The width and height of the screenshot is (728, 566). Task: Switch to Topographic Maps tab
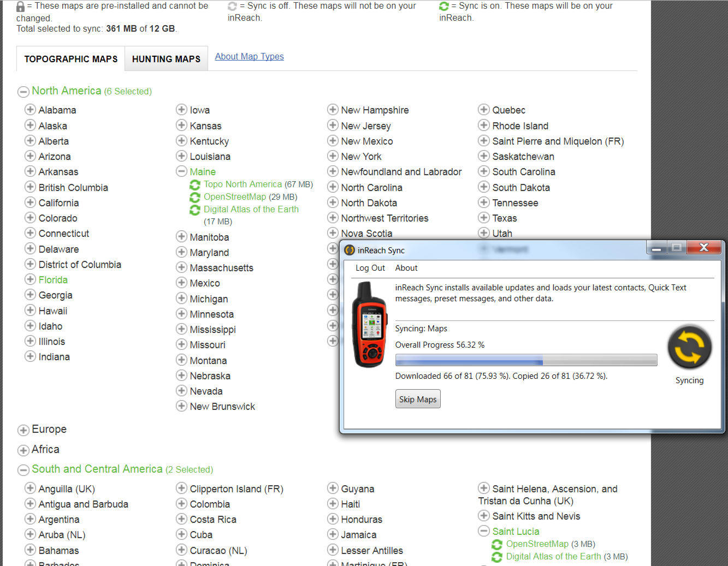point(70,59)
